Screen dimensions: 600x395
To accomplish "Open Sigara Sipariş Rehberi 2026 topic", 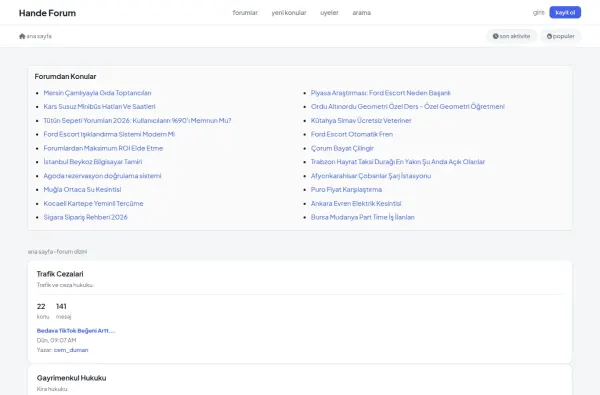I will pyautogui.click(x=85, y=217).
